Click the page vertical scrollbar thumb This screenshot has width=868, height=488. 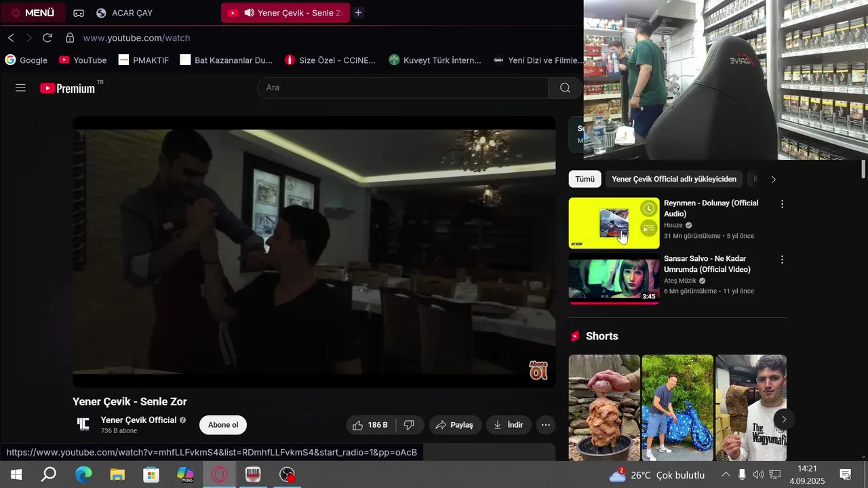click(863, 169)
